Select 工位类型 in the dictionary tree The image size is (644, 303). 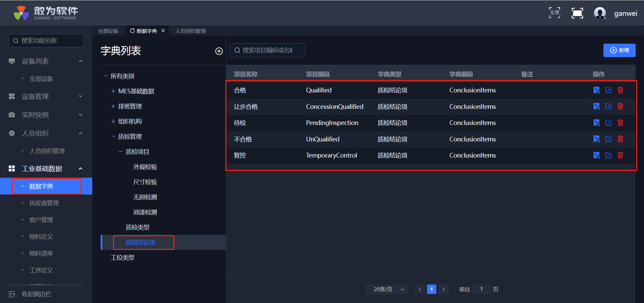point(122,258)
